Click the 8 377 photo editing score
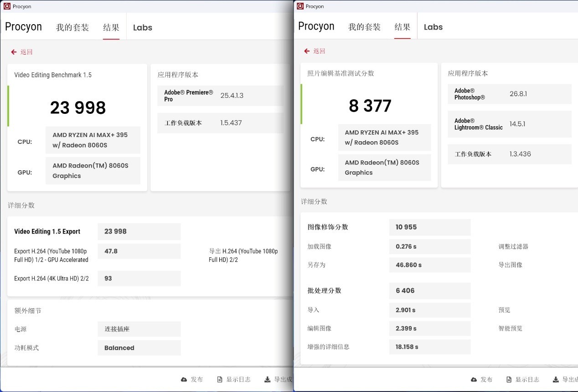The height and width of the screenshot is (392, 578). 370,106
